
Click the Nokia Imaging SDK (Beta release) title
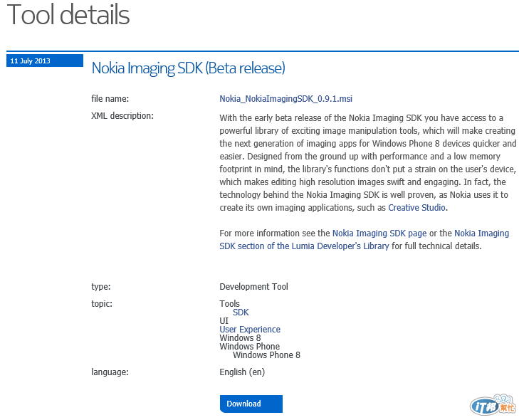coord(188,68)
